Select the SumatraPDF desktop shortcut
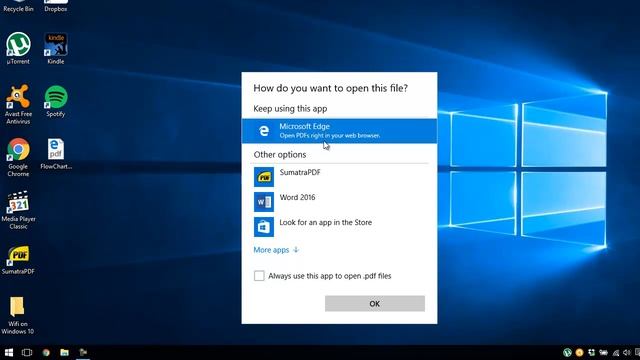Screen dimensions: 640x360 (x=18, y=260)
